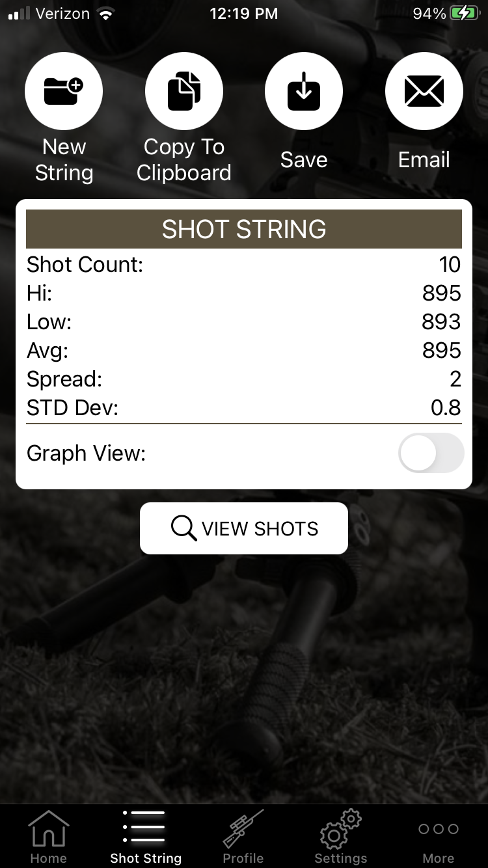Image resolution: width=488 pixels, height=868 pixels.
Task: Click the Spread value row
Action: coord(244,379)
